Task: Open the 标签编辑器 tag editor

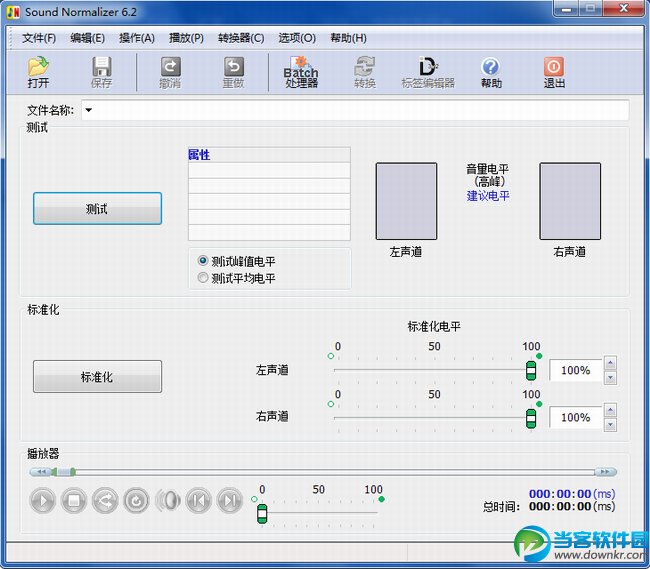Action: [428, 72]
